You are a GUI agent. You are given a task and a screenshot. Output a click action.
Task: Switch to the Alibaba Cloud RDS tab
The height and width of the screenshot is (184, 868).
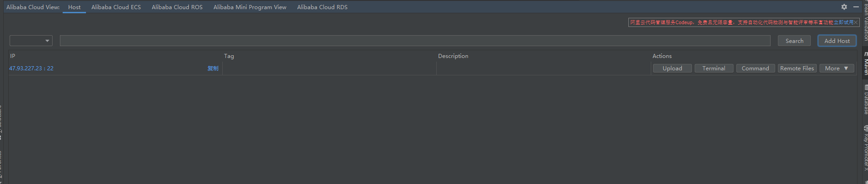322,7
